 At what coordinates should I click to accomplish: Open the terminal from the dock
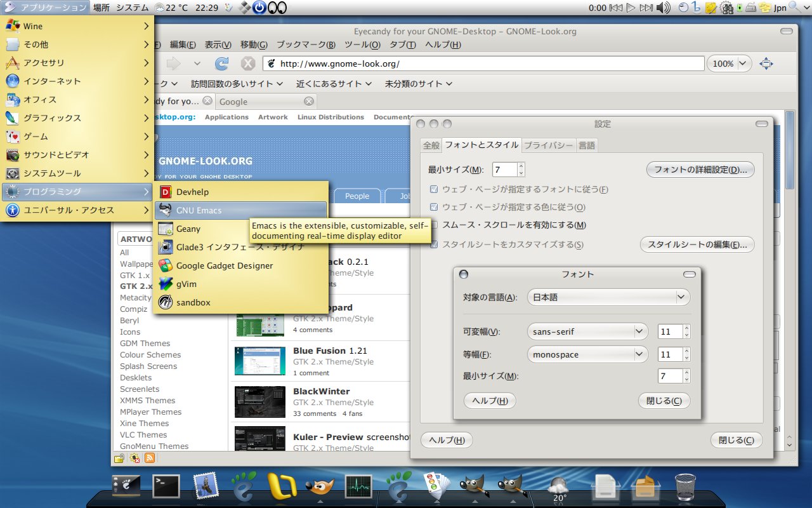[166, 486]
